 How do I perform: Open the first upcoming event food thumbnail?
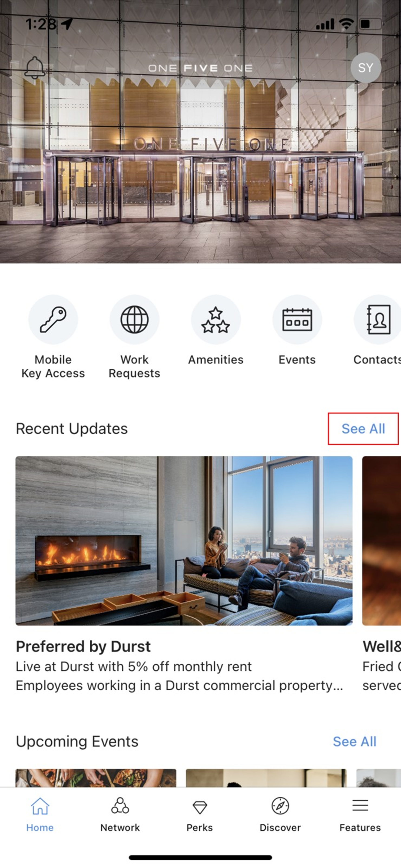(96, 778)
